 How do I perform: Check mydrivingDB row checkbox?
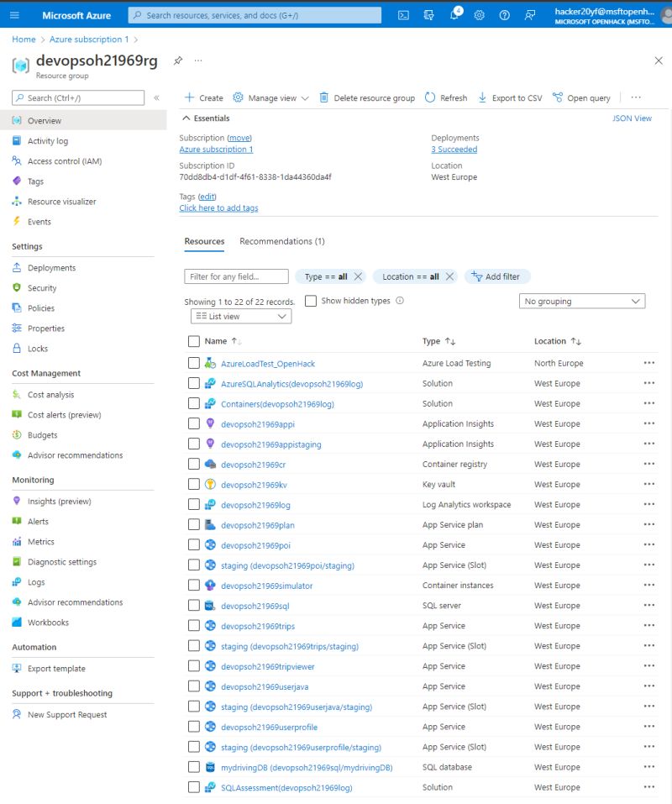[x=194, y=767]
